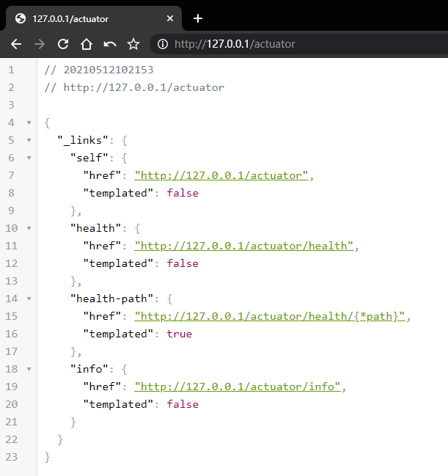Click the "self" key text
Image resolution: width=448 pixels, height=476 pixels.
89,158
